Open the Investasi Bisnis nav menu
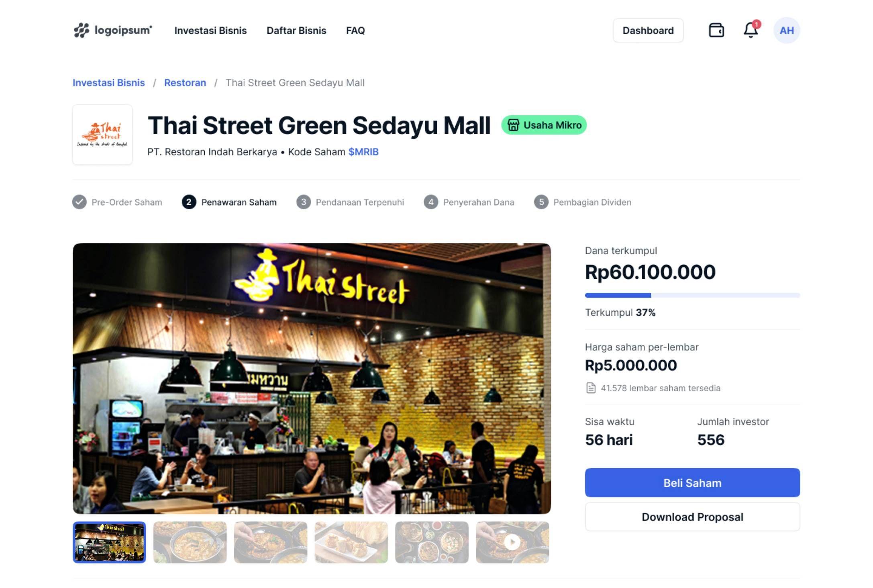The width and height of the screenshot is (873, 588). pyautogui.click(x=210, y=31)
